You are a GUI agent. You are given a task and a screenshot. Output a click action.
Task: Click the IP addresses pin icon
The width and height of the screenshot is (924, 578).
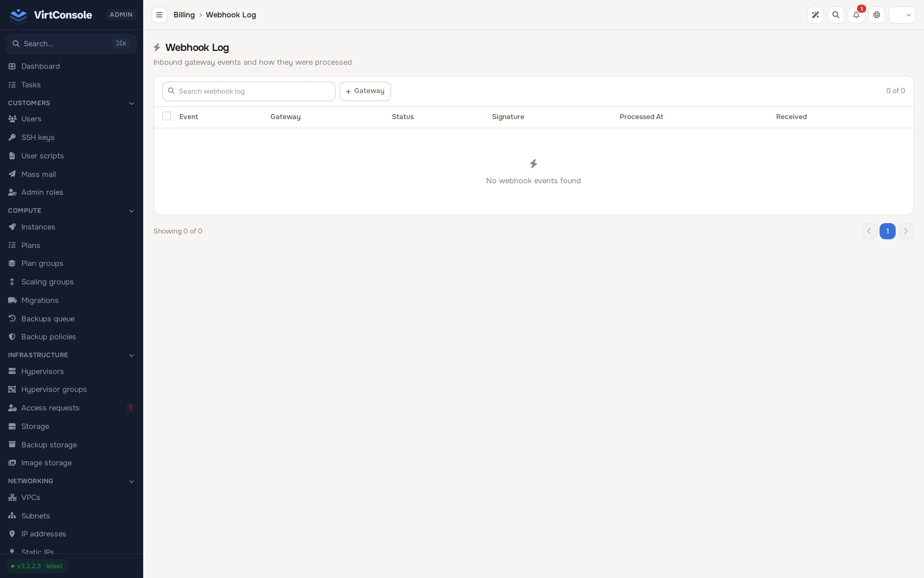12,534
